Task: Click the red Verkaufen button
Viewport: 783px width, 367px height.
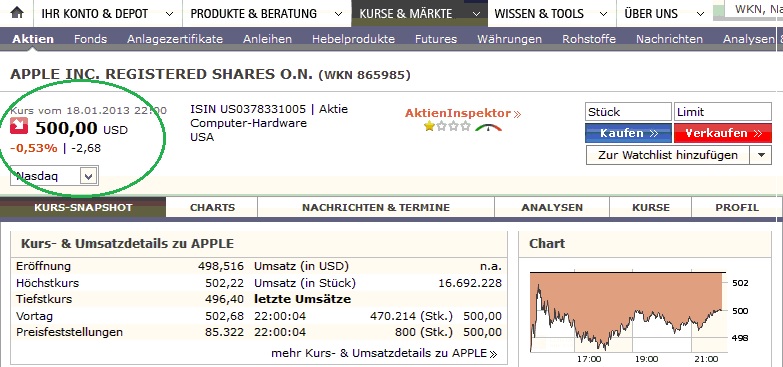Action: [x=723, y=133]
